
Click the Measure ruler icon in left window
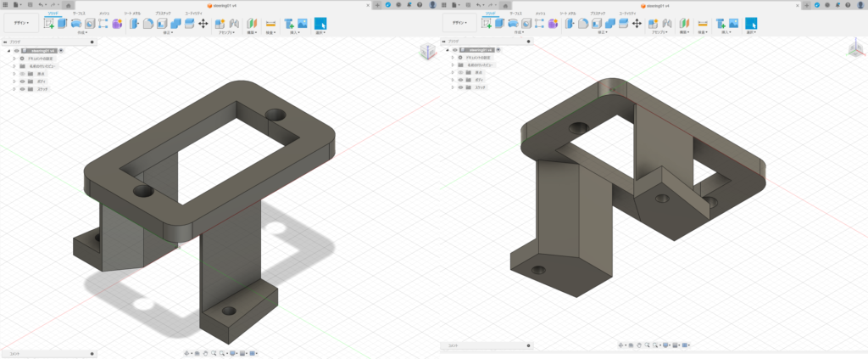point(270,24)
